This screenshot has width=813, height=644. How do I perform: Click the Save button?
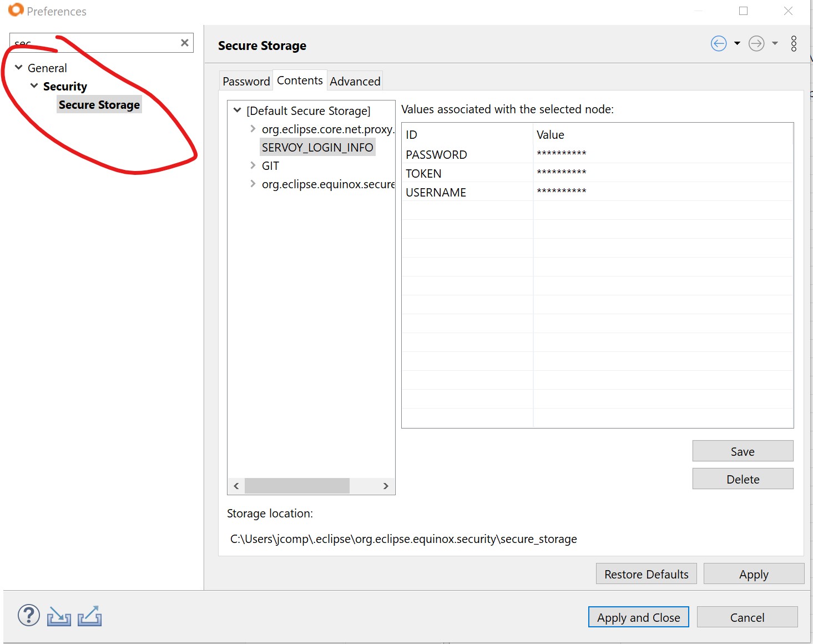(x=743, y=451)
